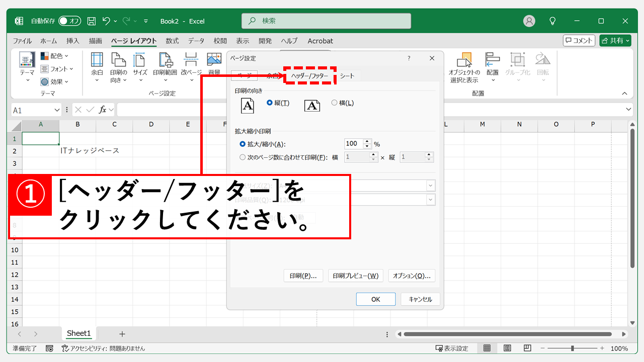
Task: Click zoom out minus icon
Action: (x=543, y=348)
